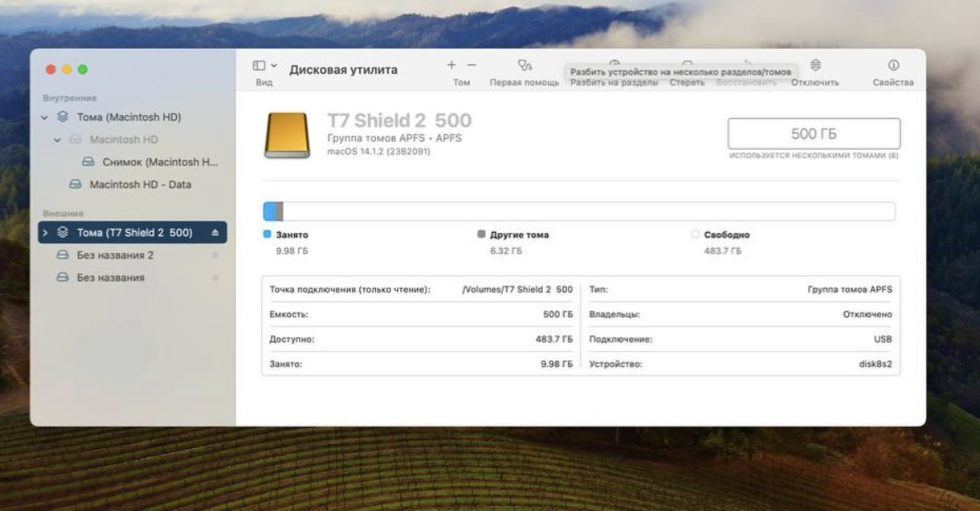
Task: Click the macOS 14.1.2 (23B2091) version text
Action: click(379, 152)
